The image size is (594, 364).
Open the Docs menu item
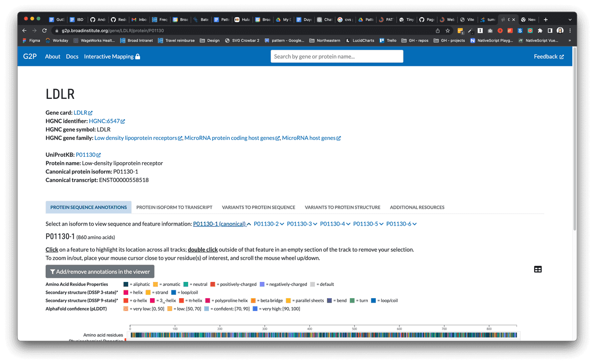(72, 56)
